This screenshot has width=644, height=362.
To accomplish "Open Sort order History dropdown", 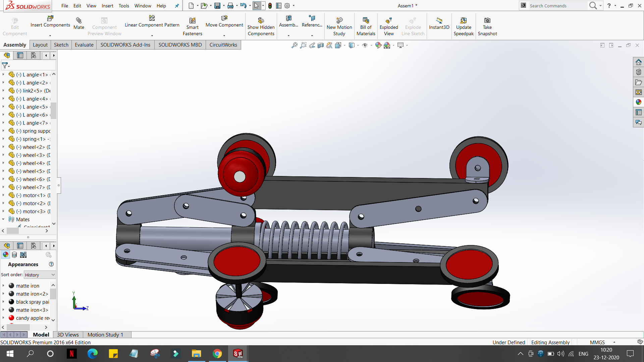I will pyautogui.click(x=40, y=275).
